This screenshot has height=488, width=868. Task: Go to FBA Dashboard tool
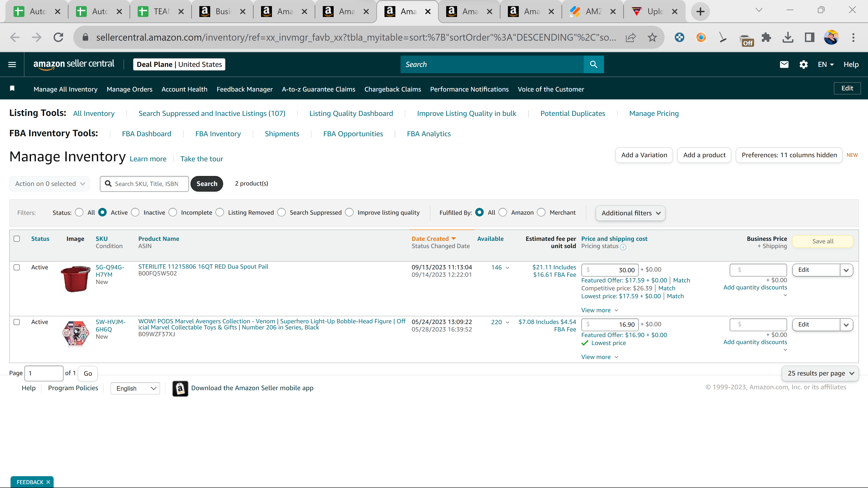coord(146,134)
